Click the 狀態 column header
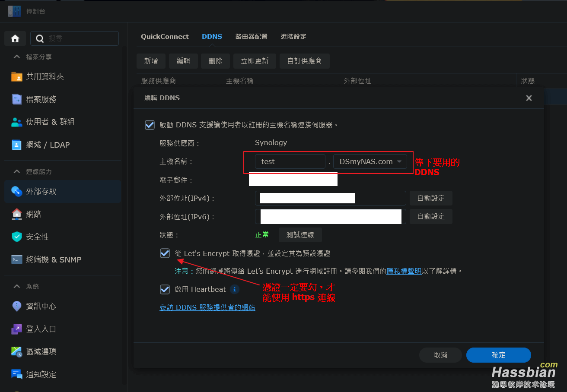This screenshot has width=567, height=392. pos(541,81)
